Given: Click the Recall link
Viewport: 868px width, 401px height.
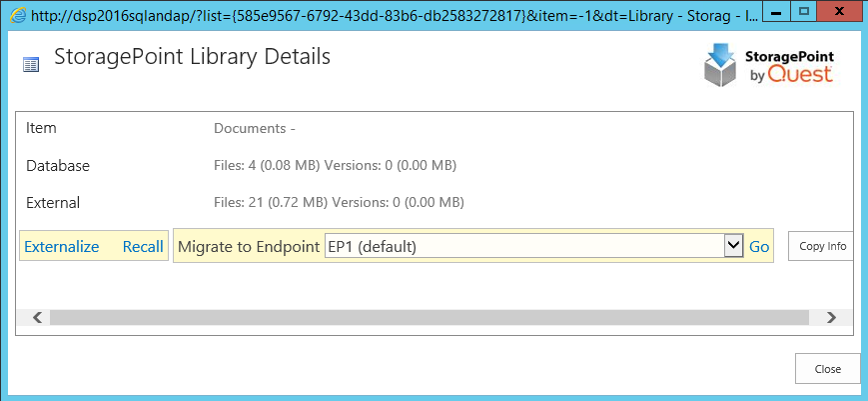Looking at the screenshot, I should pos(143,246).
